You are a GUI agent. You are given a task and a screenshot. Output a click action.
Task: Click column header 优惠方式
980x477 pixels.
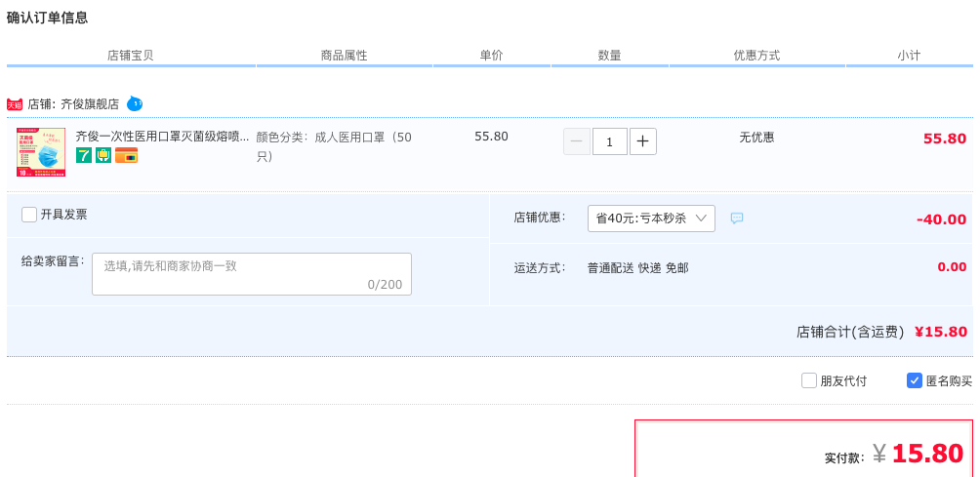[756, 55]
